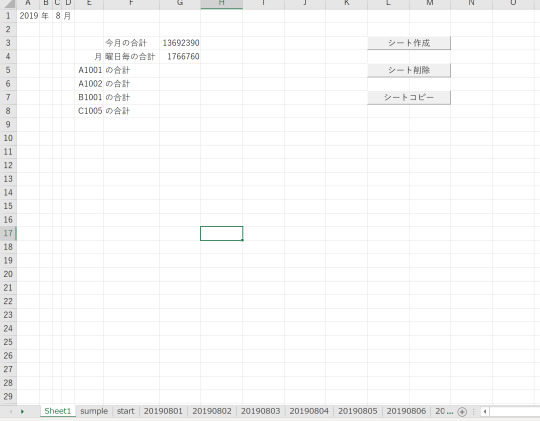The height and width of the screenshot is (421, 540).
Task: Select cell containing A1002
Action: pyautogui.click(x=89, y=84)
